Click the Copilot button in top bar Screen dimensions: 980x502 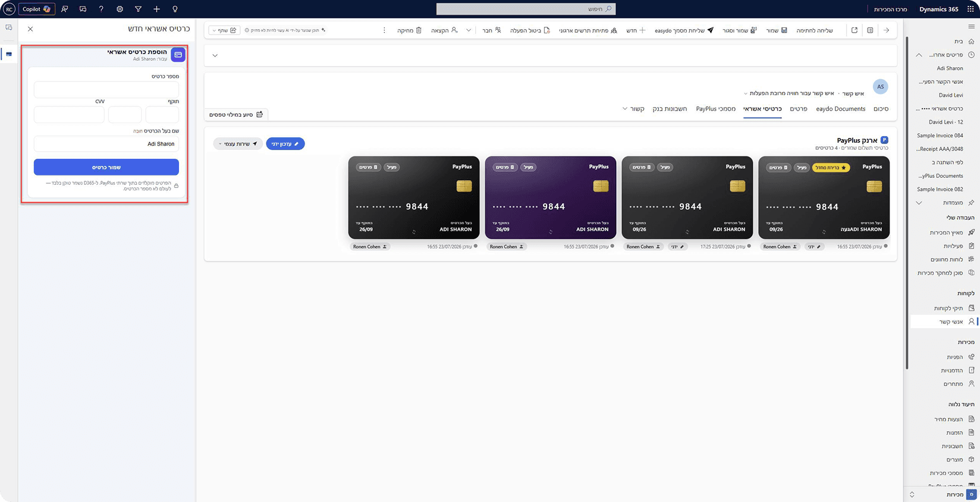pos(37,9)
